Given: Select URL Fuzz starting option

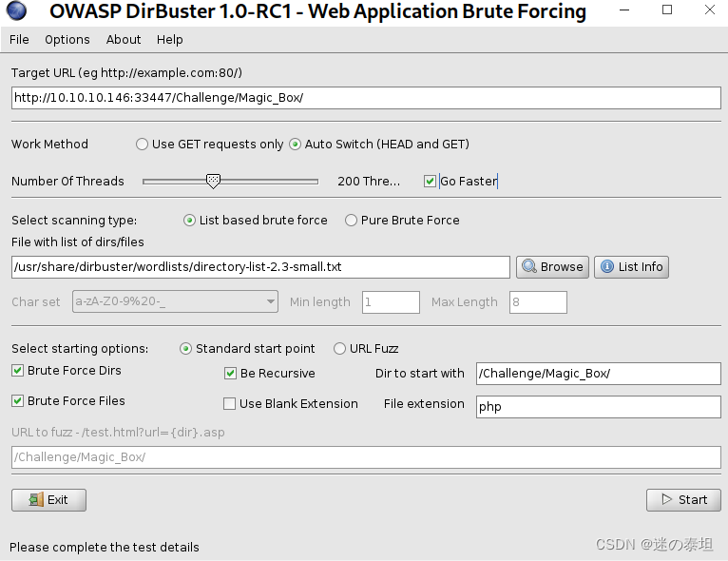Looking at the screenshot, I should (339, 348).
